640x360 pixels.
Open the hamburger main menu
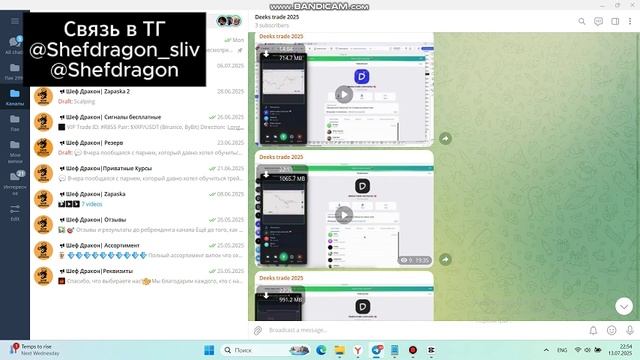coord(15,21)
